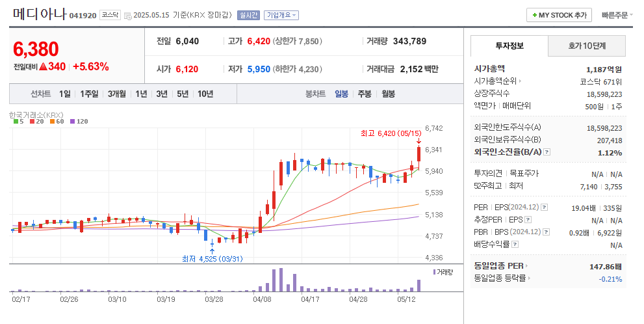This screenshot has height=324, width=644.
Task: Select the 10년 line chart
Action: coord(205,94)
